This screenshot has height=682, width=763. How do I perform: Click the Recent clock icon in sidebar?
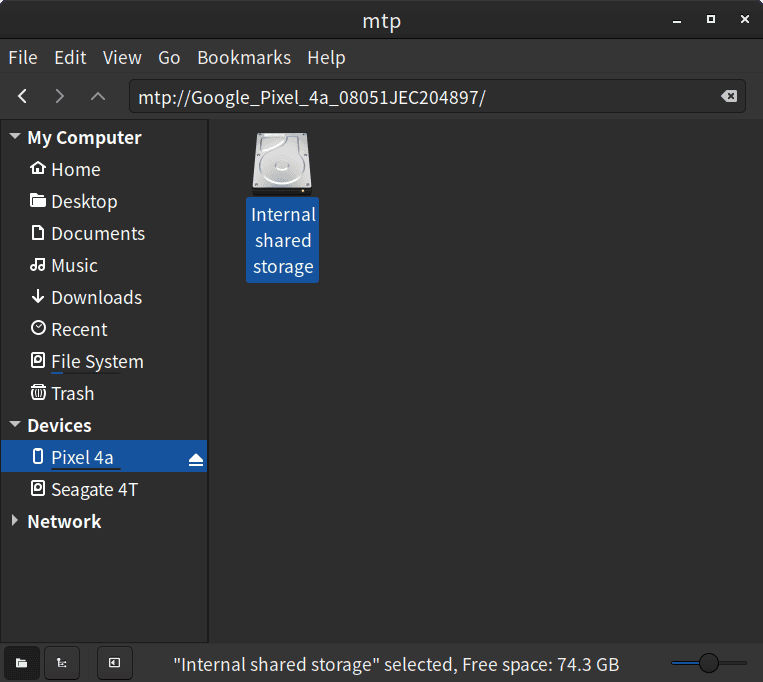[x=37, y=328]
